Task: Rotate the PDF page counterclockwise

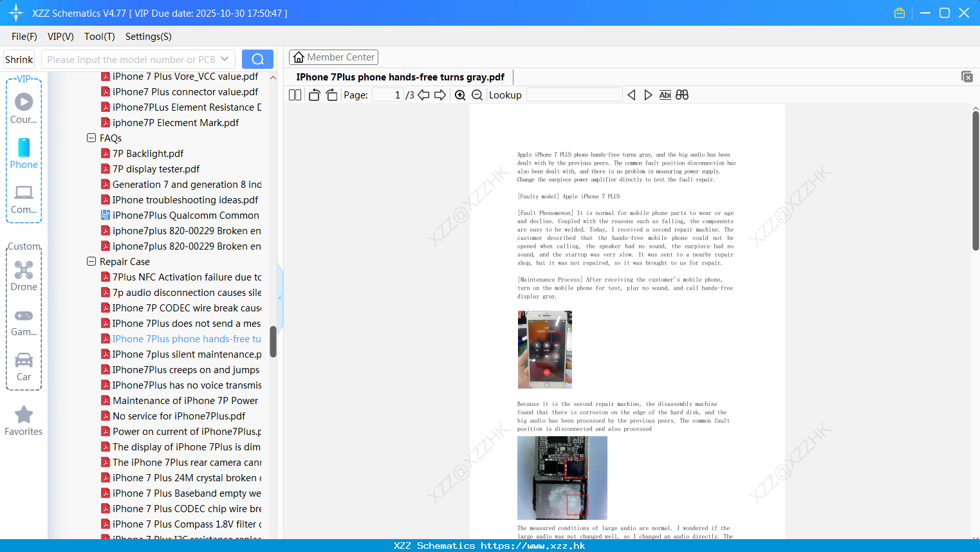Action: (314, 95)
